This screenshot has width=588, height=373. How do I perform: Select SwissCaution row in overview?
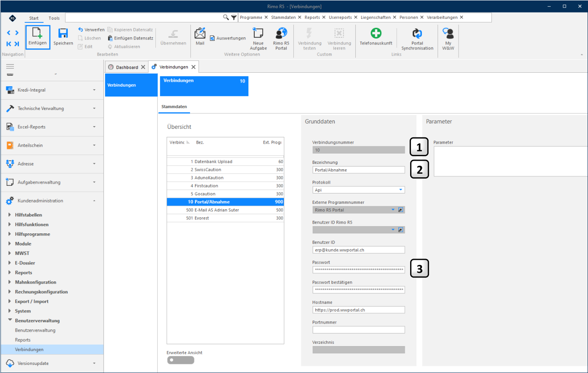click(x=225, y=170)
